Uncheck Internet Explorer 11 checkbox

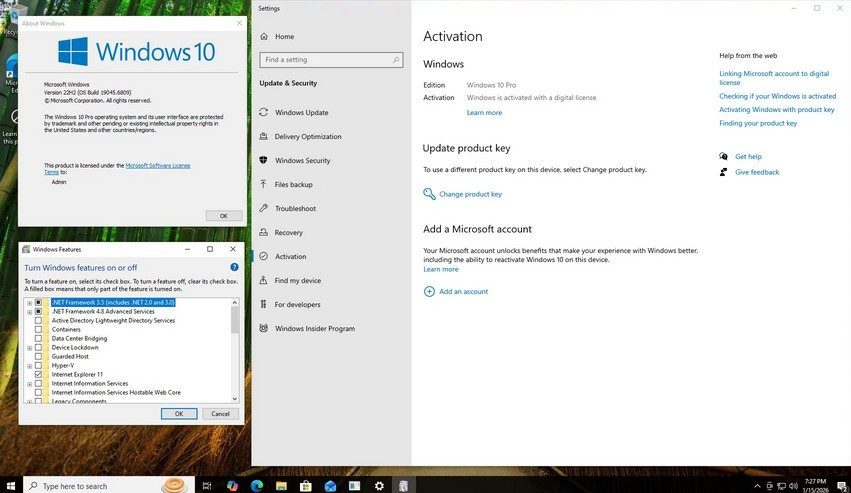tap(39, 374)
